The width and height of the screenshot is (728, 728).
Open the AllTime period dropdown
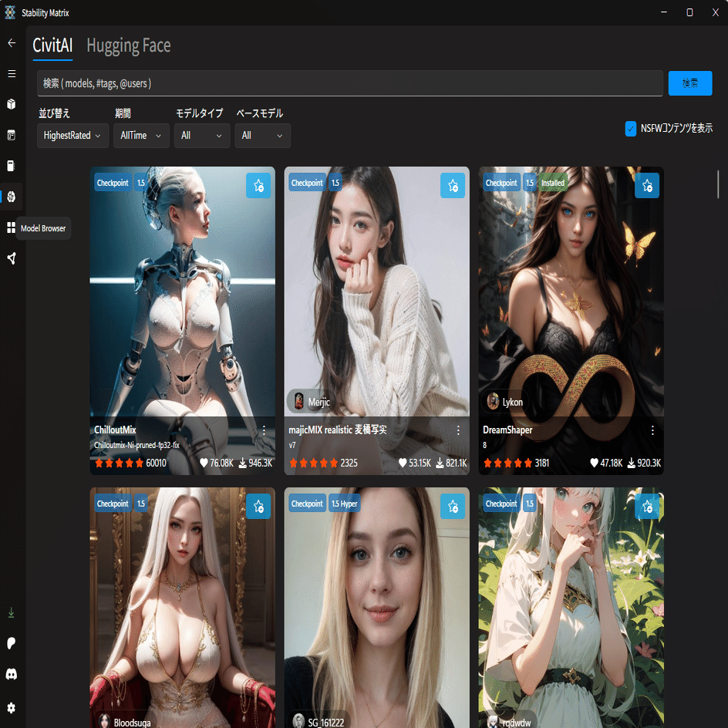click(141, 136)
